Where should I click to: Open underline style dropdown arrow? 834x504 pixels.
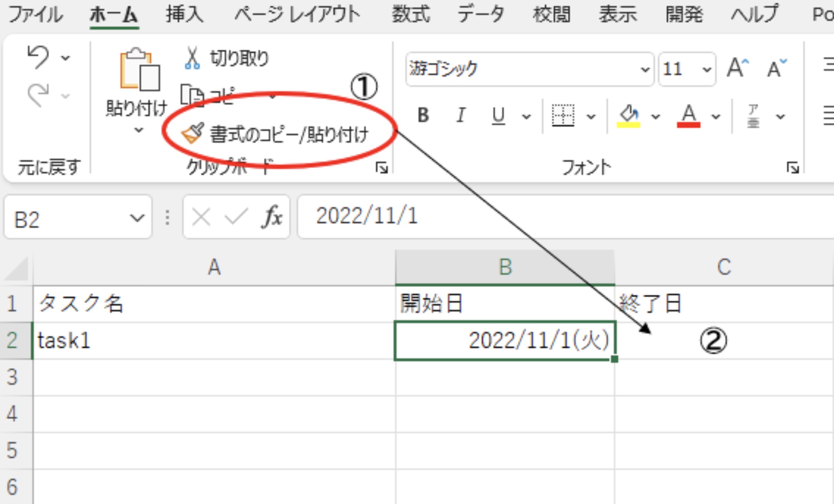[x=526, y=117]
